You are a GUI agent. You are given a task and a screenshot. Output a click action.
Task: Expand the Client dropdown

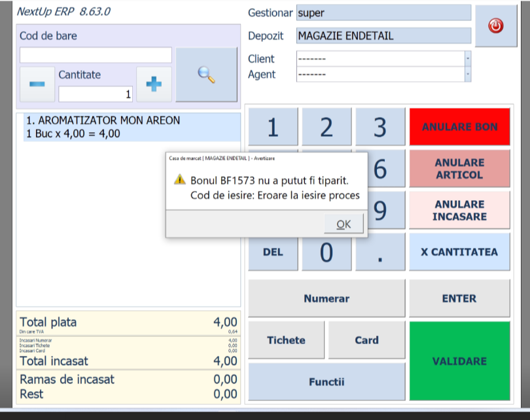[x=467, y=59]
